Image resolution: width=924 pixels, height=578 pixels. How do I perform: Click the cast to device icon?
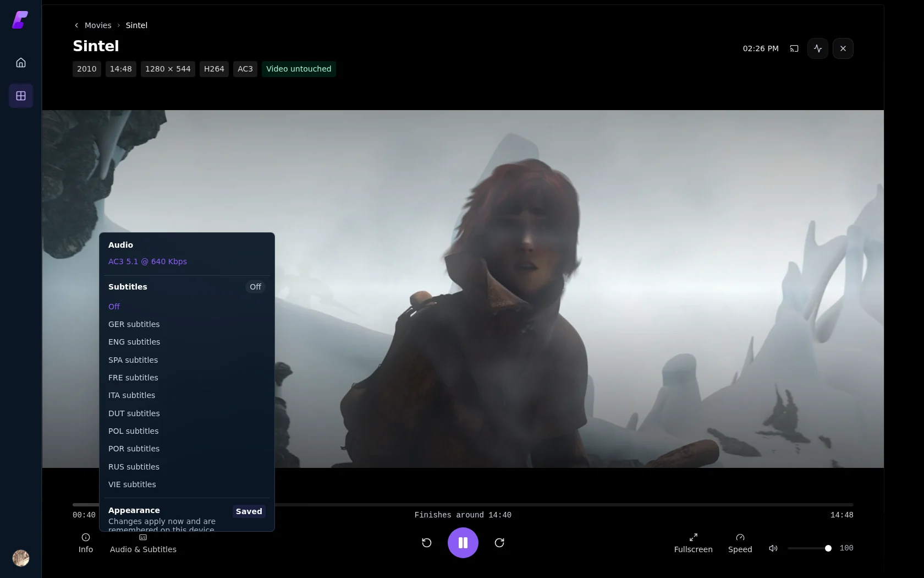pos(794,48)
